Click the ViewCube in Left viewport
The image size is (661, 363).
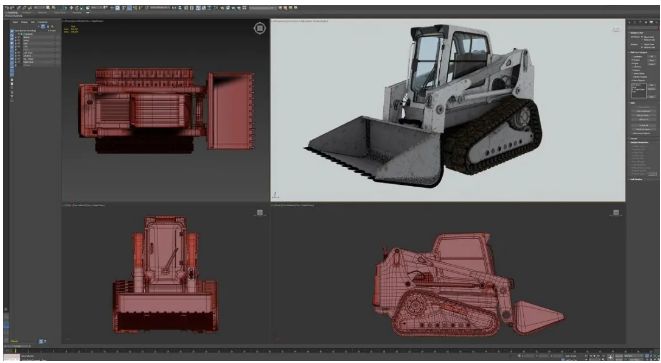(616, 212)
